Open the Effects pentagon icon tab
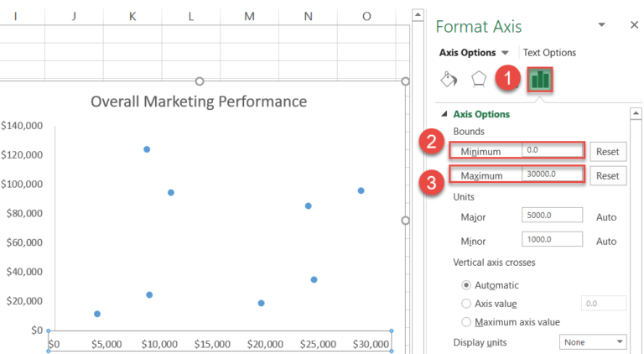644x354 pixels. click(478, 79)
